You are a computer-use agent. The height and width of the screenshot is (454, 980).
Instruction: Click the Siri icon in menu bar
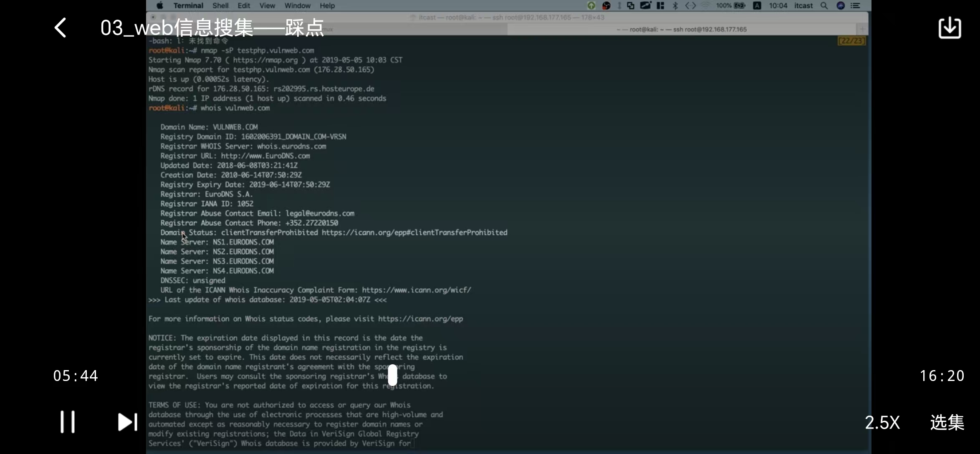point(841,5)
